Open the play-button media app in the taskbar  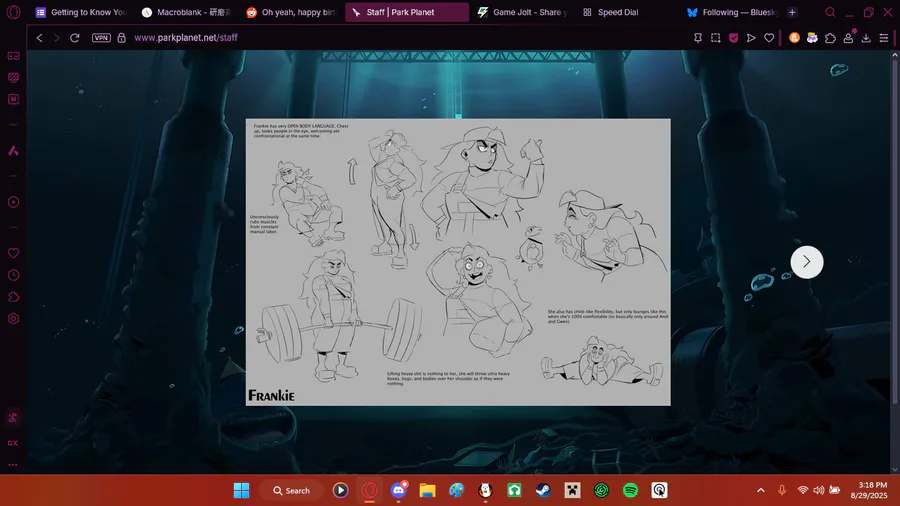pyautogui.click(x=340, y=491)
